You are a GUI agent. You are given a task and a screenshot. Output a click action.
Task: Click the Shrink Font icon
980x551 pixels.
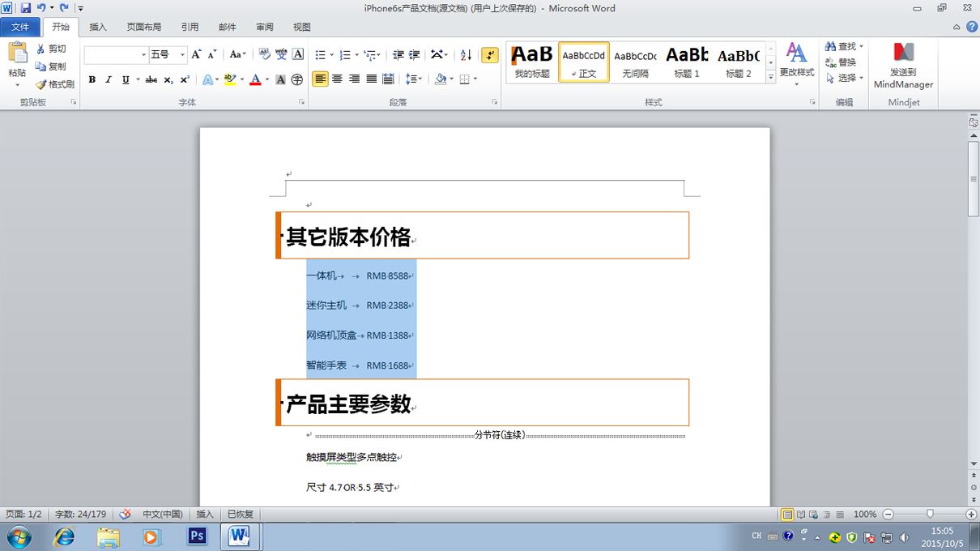tap(211, 54)
